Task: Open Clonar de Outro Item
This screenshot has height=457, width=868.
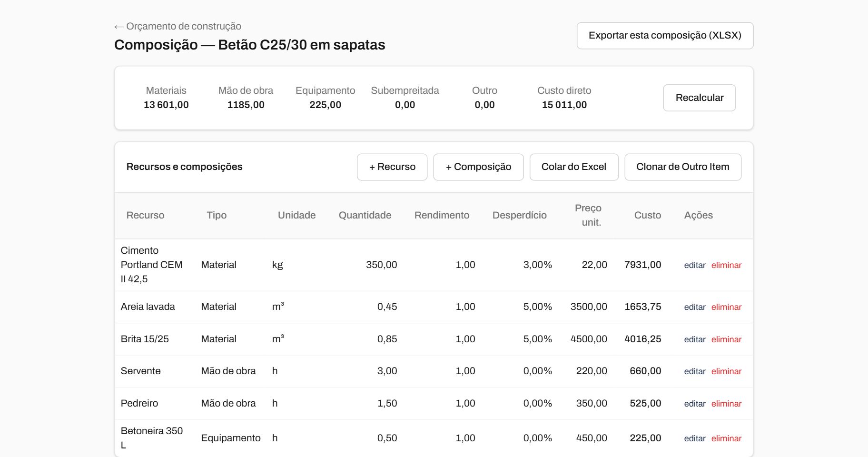Action: (683, 167)
